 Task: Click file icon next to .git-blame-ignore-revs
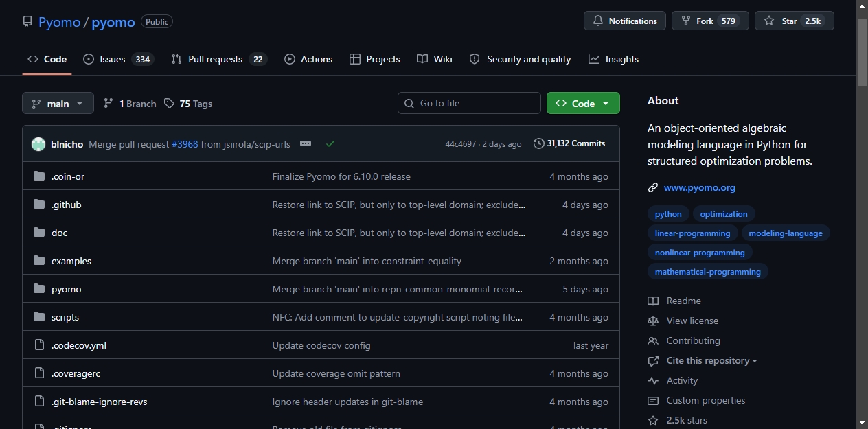click(39, 402)
